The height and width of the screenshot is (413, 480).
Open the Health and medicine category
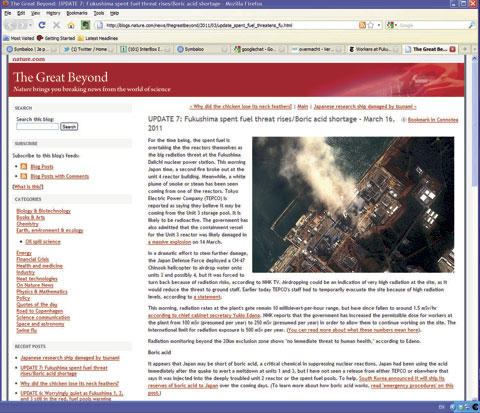(40, 266)
